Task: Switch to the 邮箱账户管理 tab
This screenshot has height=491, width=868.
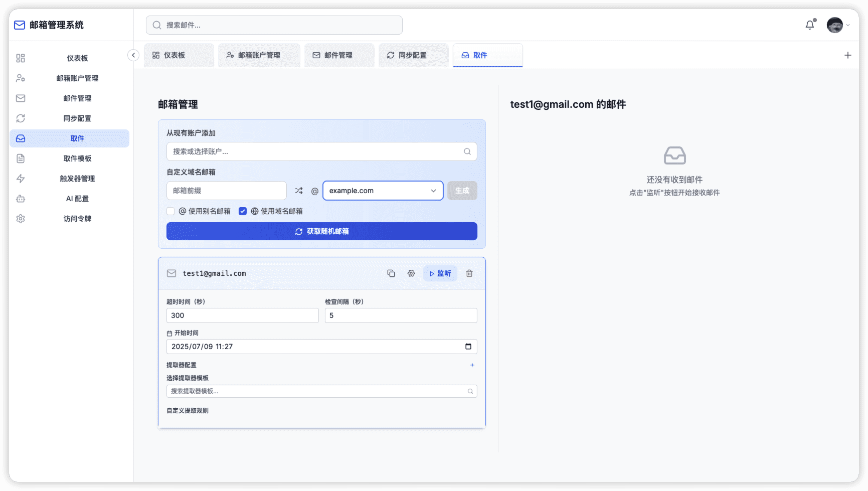Action: (x=259, y=55)
